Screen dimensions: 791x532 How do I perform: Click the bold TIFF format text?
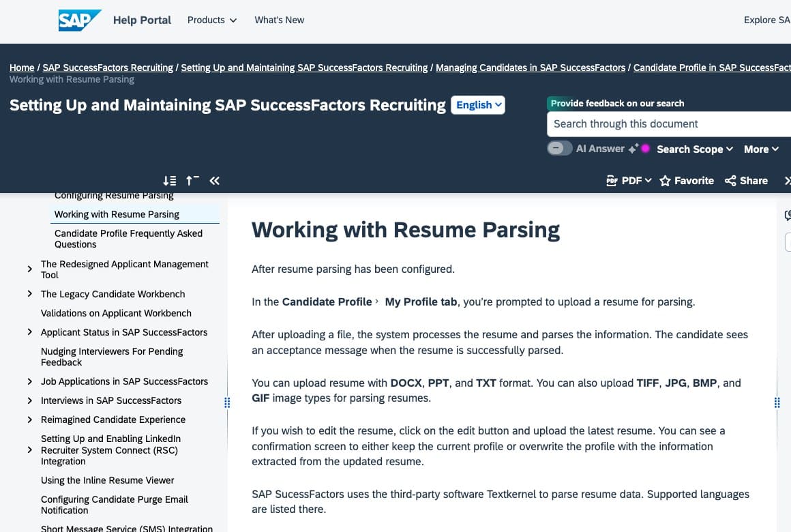647,383
